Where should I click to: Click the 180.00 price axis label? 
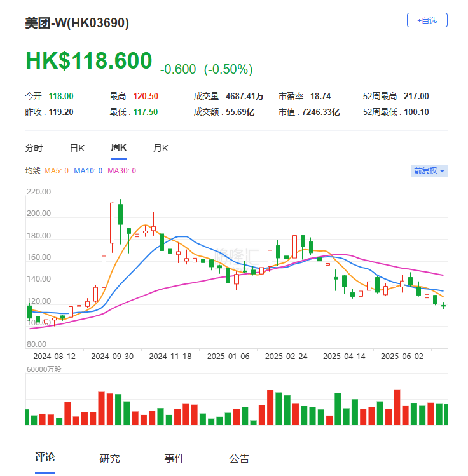[39, 236]
